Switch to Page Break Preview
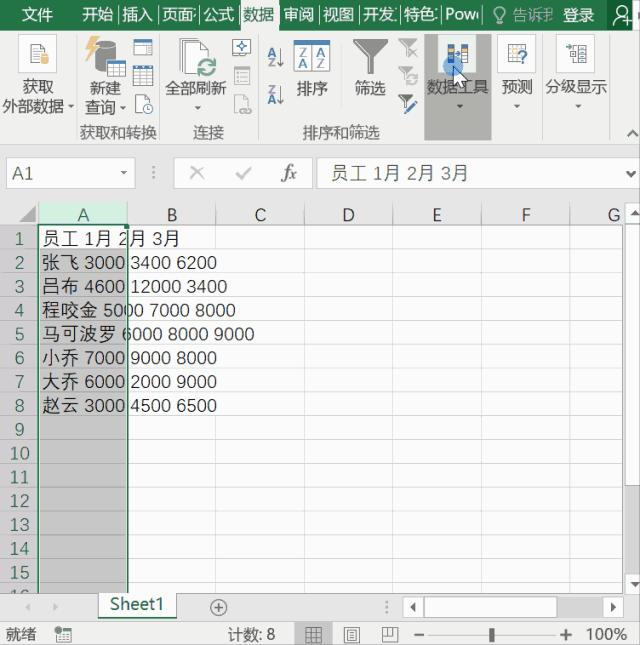Image resolution: width=640 pixels, height=645 pixels. [390, 634]
